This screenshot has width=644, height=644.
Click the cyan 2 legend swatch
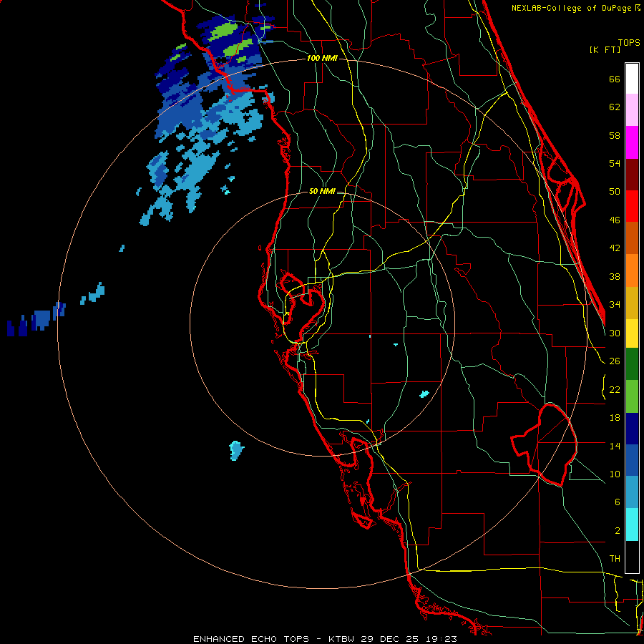pyautogui.click(x=632, y=525)
